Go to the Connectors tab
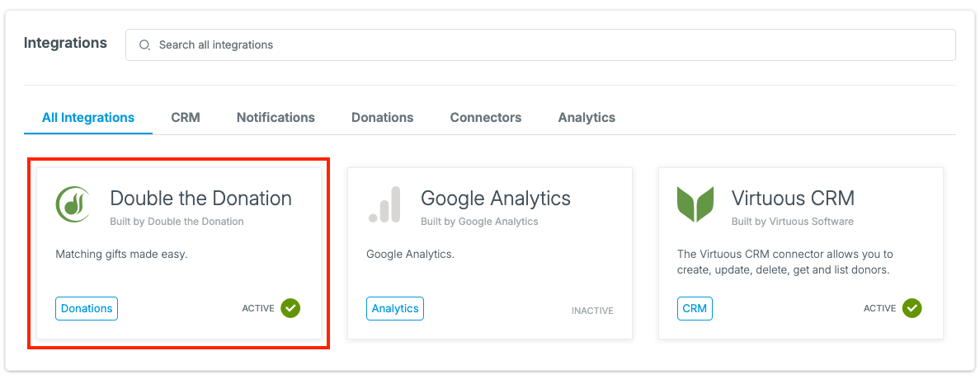The image size is (980, 379). 486,117
